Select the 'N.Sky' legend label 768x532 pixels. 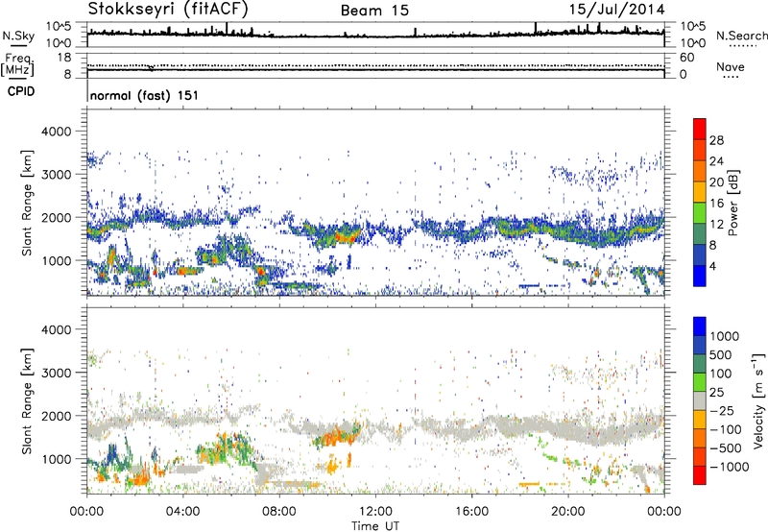(x=18, y=36)
